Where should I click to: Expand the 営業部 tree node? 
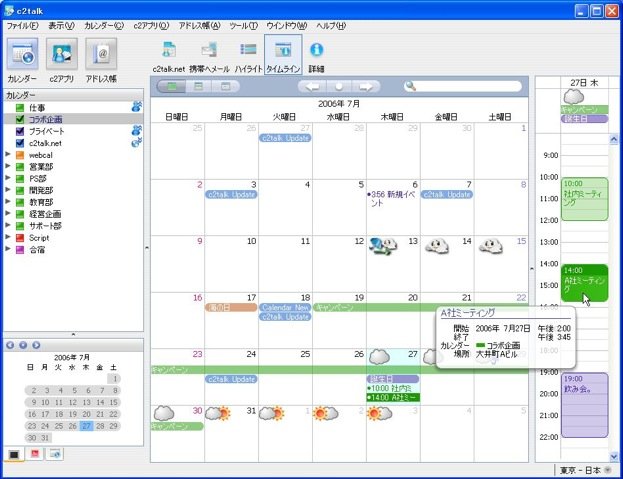[x=8, y=166]
